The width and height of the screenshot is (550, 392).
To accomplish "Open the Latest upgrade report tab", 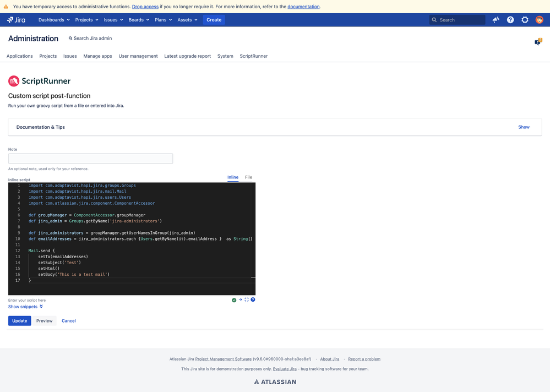I will (187, 56).
